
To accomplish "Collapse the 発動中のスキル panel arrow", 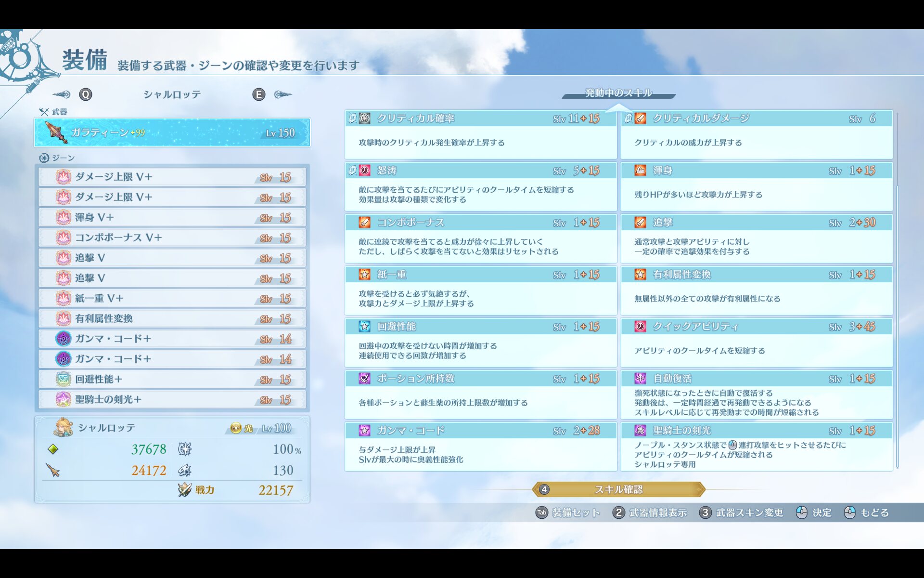I will (618, 108).
